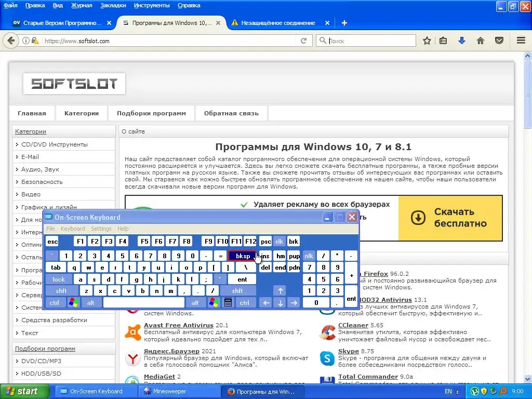532x399 pixels.
Task: Toggle the left shft key
Action: (61, 291)
